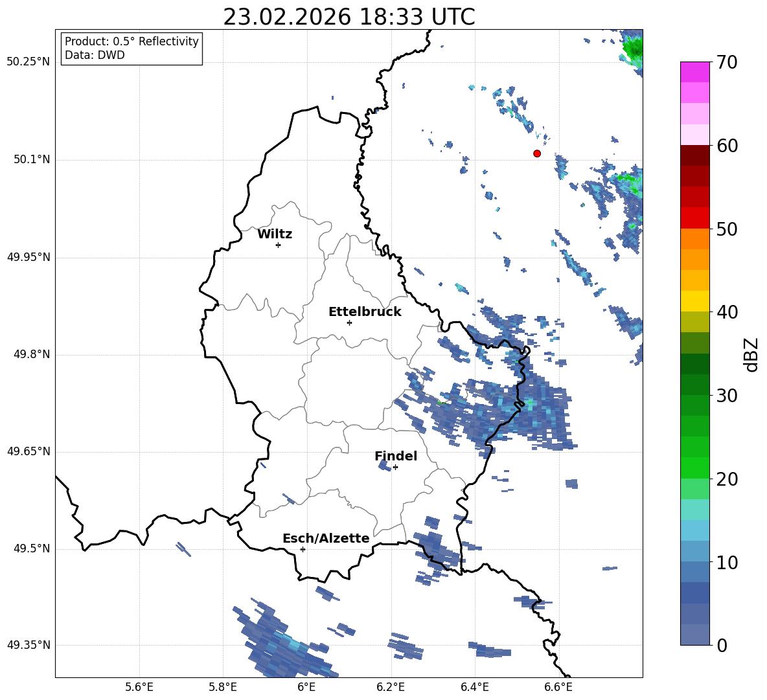Click the Esch/Alzette city label
The image size is (767, 700).
[x=326, y=538]
